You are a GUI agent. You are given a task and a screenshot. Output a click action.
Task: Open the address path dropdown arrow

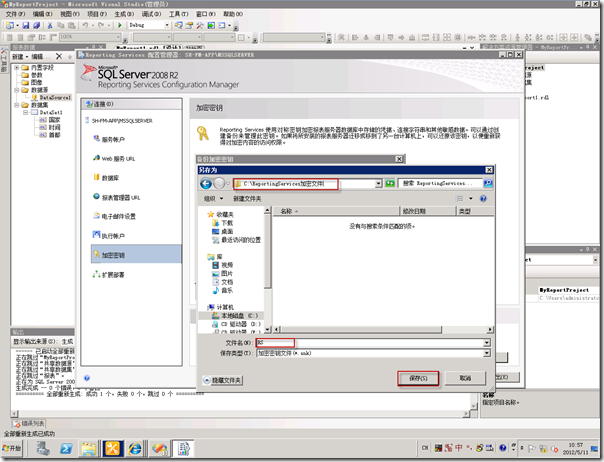tap(379, 184)
